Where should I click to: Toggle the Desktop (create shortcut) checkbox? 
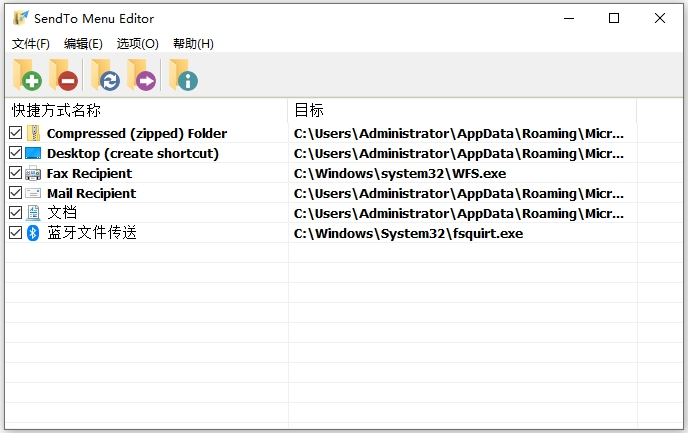coord(15,153)
